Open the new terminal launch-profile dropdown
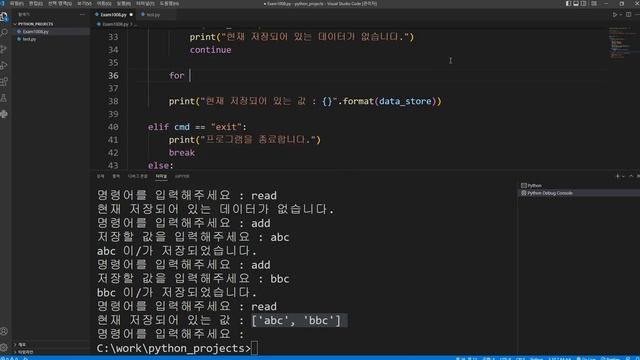The image size is (640, 360). (623, 176)
